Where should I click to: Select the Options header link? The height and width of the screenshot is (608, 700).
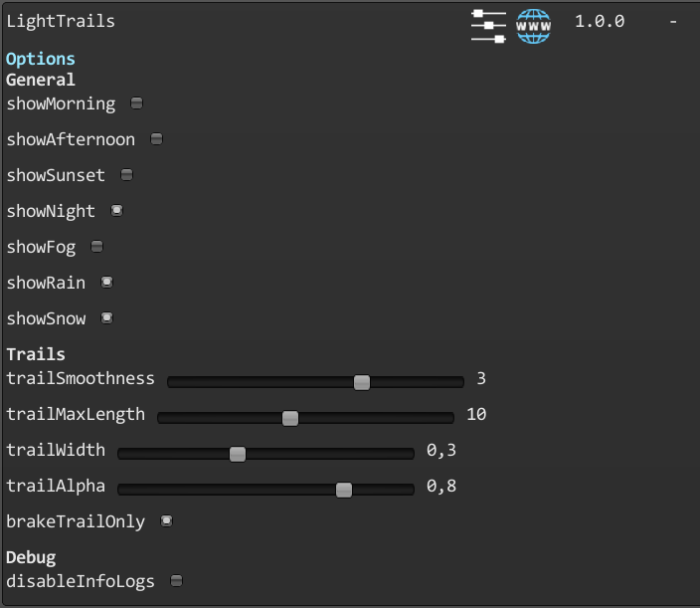(x=41, y=59)
